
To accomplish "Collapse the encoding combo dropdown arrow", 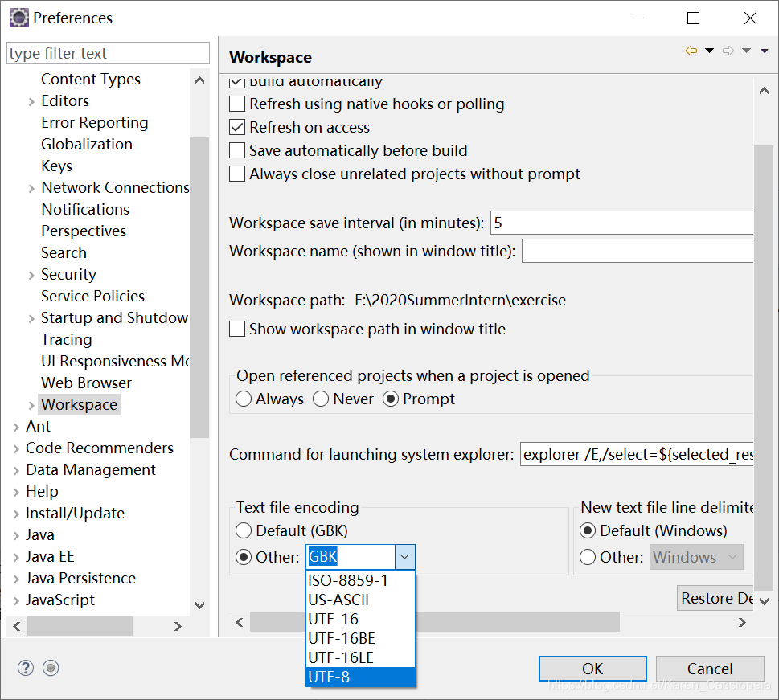I will 405,557.
